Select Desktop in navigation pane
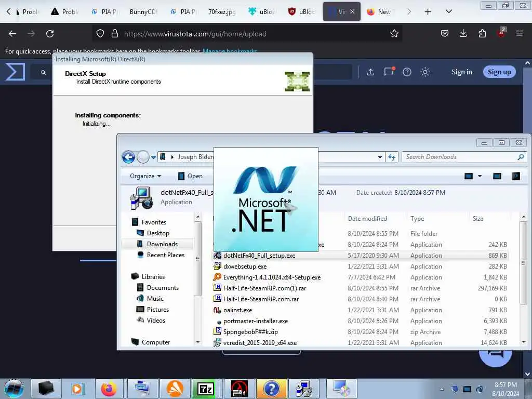 coord(158,233)
